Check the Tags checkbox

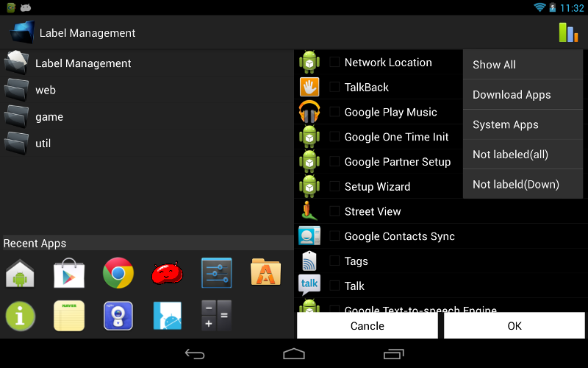click(334, 261)
